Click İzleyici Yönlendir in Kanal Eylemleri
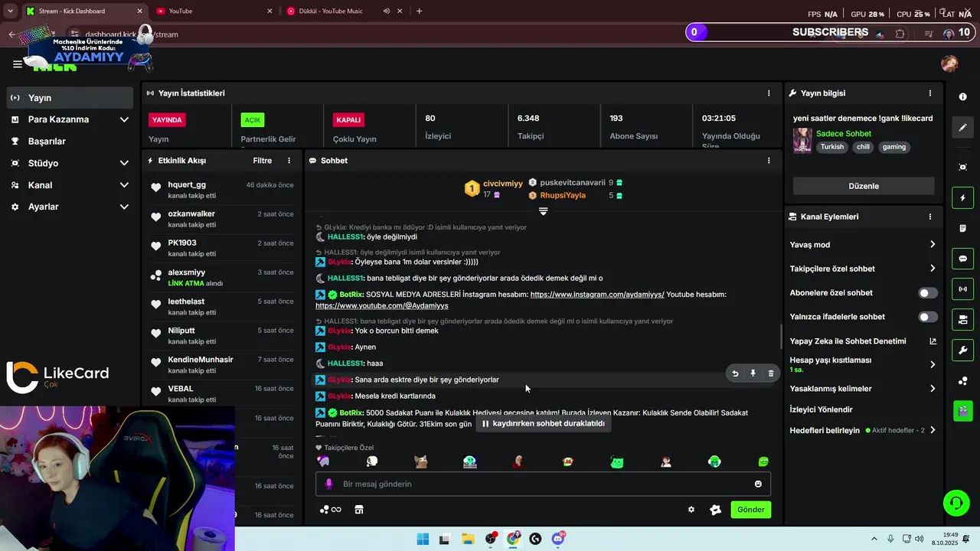This screenshot has width=980, height=551. pos(821,409)
